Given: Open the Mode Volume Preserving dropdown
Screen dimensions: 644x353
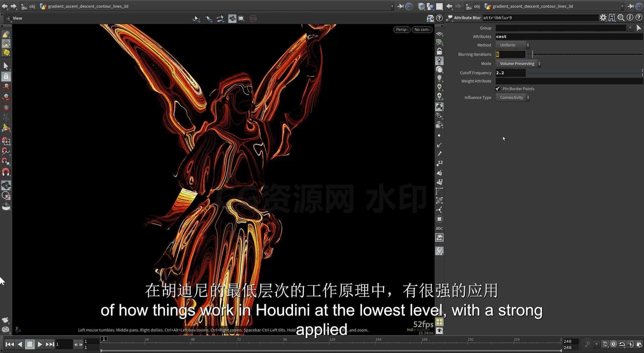Looking at the screenshot, I should [518, 63].
